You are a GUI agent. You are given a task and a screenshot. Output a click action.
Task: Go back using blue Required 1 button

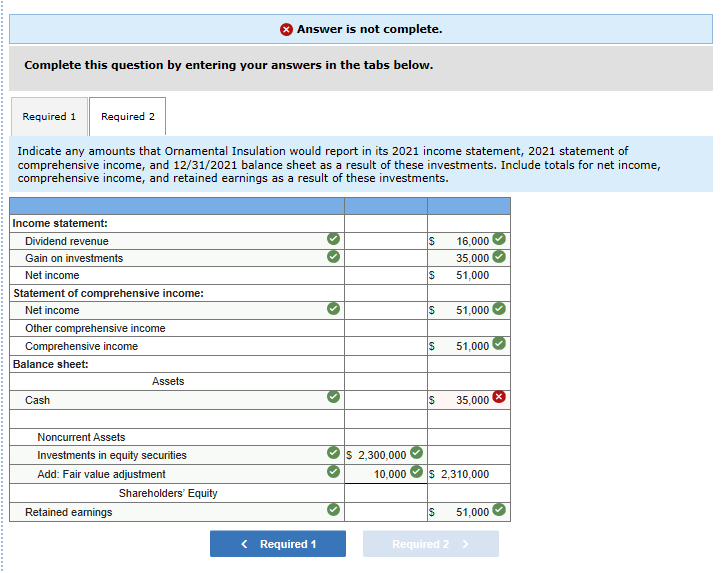tap(278, 544)
